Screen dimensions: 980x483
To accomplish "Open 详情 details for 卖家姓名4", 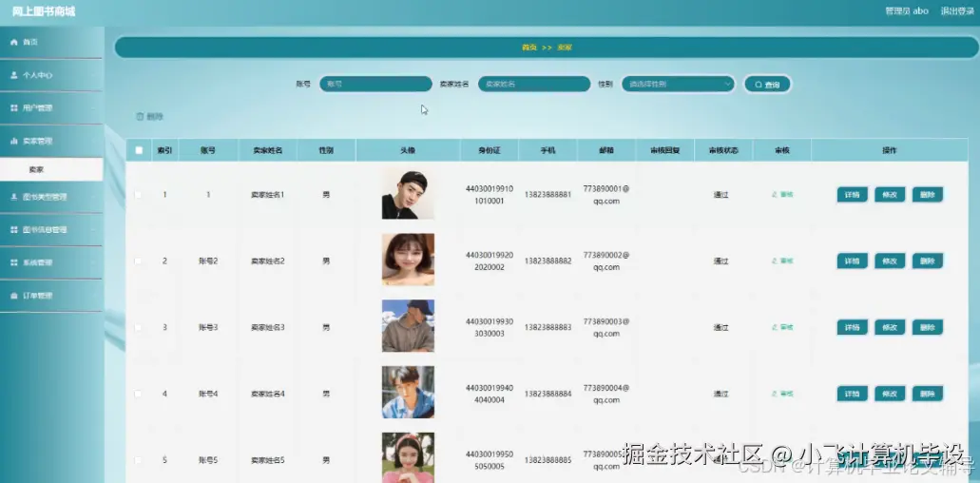I will coord(852,394).
